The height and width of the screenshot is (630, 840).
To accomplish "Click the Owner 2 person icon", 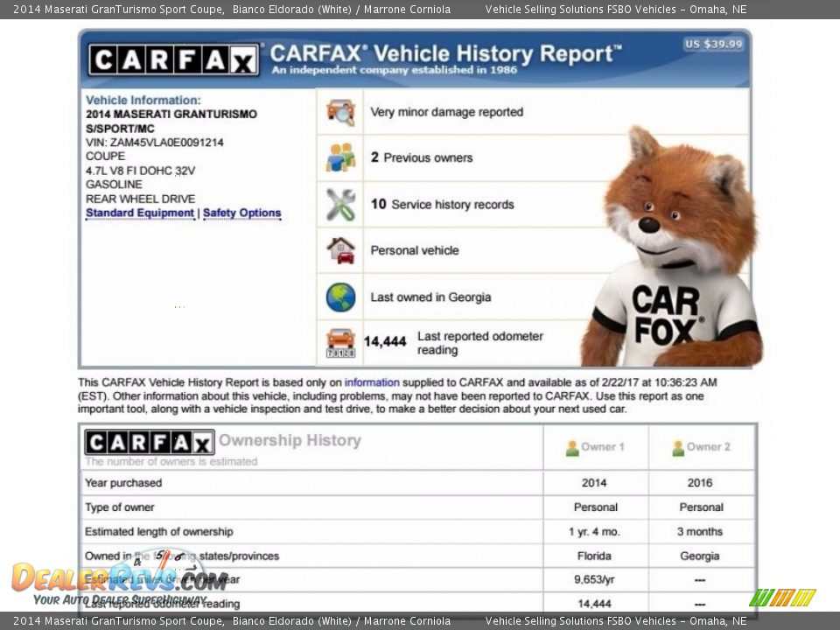I will click(x=678, y=448).
